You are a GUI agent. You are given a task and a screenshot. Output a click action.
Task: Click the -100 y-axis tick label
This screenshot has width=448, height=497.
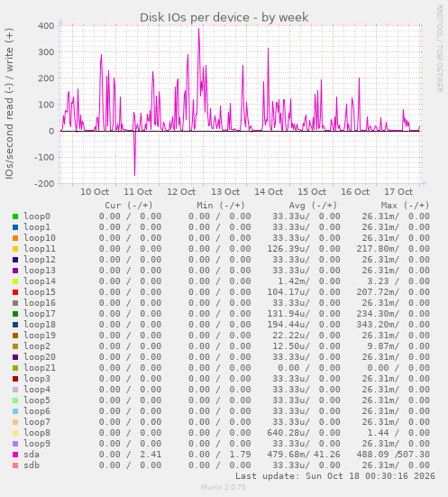coord(44,157)
